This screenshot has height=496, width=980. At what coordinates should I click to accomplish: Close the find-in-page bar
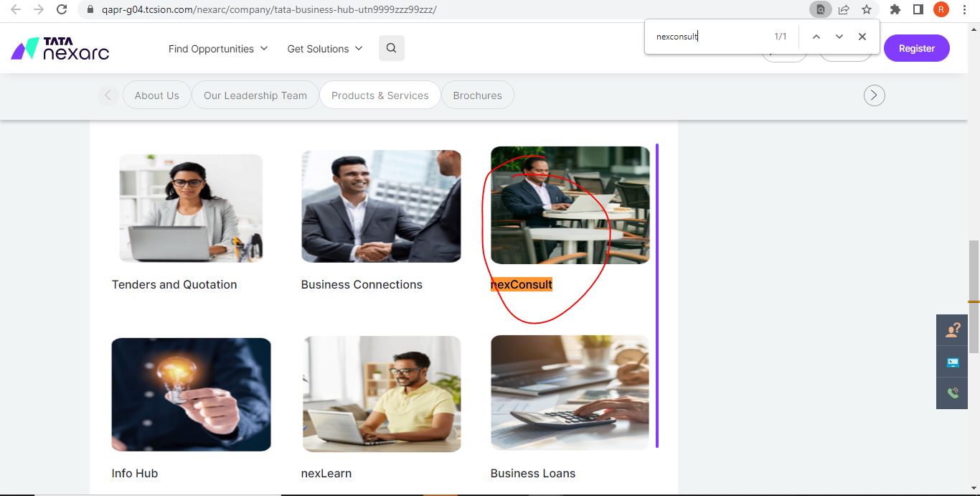(x=862, y=37)
